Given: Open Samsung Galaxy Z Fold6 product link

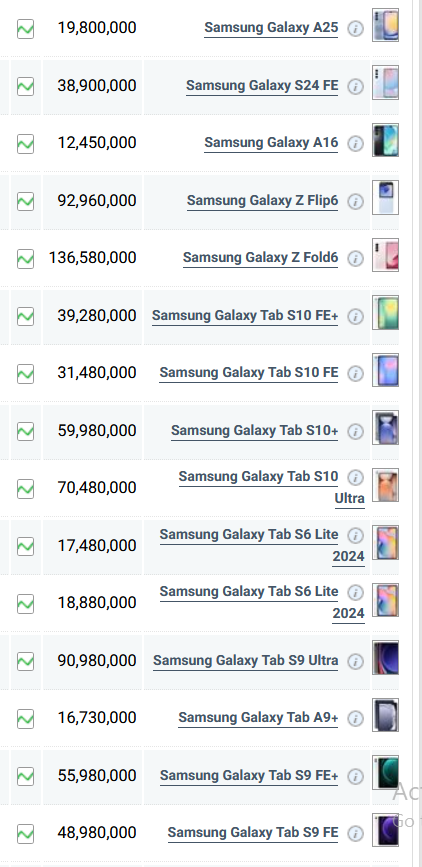Looking at the screenshot, I should coord(261,258).
